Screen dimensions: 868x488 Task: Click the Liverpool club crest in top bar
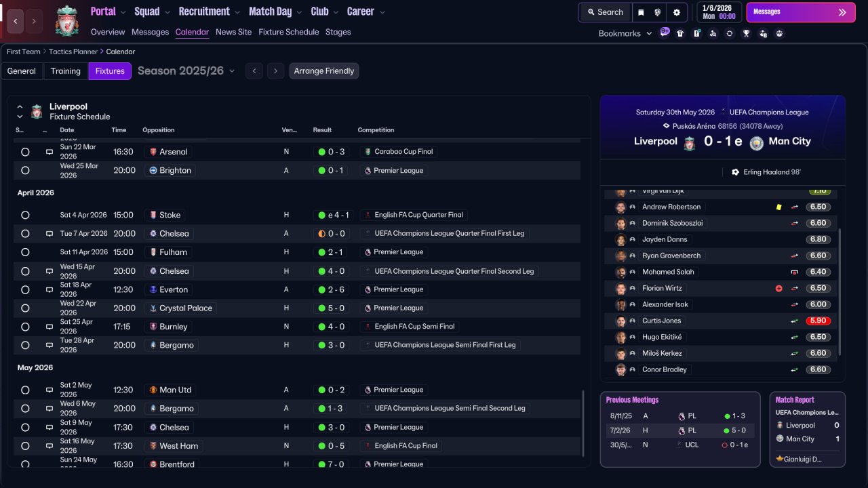(x=66, y=20)
